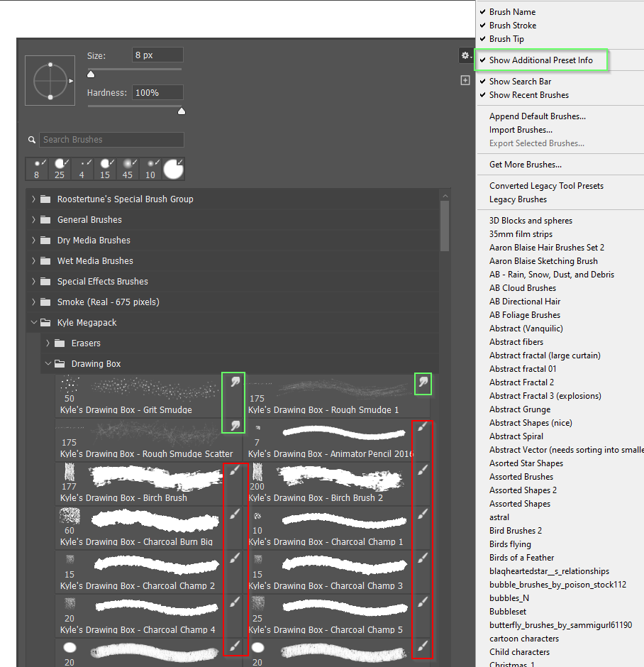644x667 pixels.
Task: Click the create new brush plus icon
Action: (x=465, y=80)
